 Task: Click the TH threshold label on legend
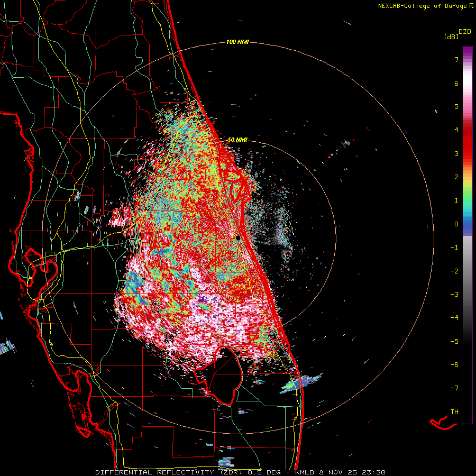pos(454,411)
